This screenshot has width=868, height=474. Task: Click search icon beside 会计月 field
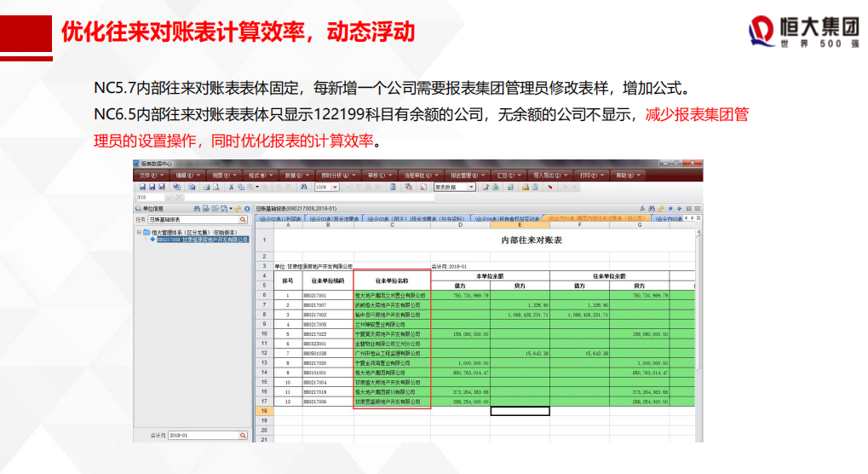[x=243, y=436]
